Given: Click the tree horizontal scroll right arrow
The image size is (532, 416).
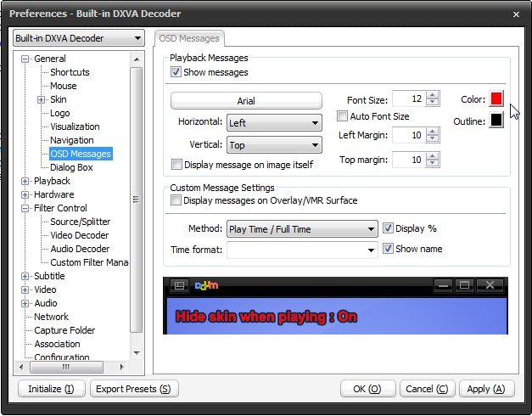Looking at the screenshot, I should [x=122, y=367].
